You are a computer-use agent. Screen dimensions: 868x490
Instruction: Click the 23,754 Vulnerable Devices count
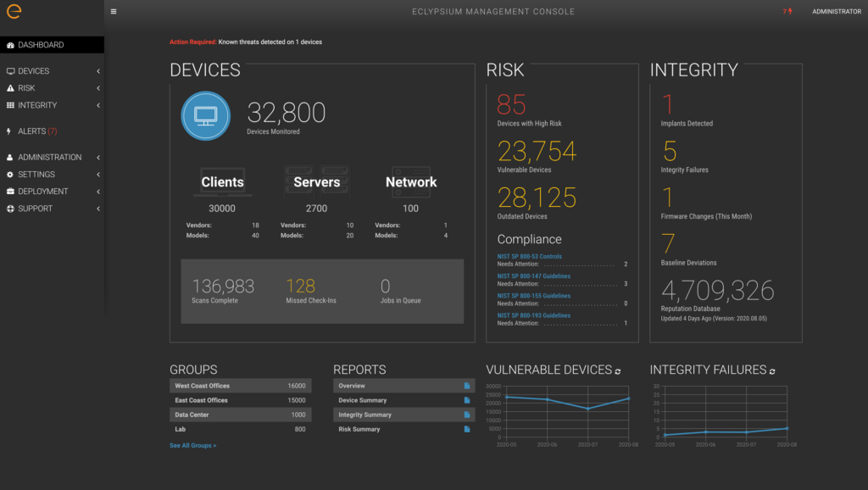tap(537, 151)
